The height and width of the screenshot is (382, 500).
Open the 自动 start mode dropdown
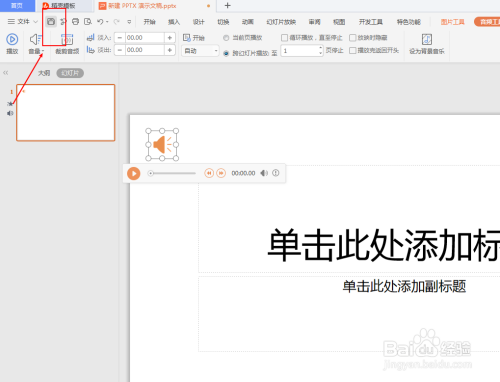tap(200, 51)
